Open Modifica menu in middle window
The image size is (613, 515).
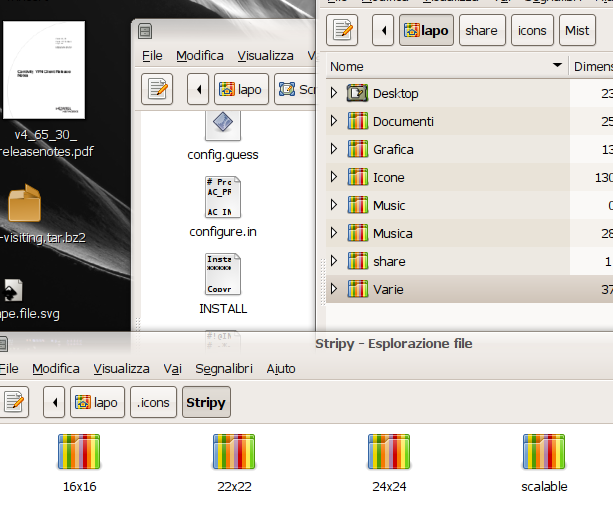click(x=200, y=56)
